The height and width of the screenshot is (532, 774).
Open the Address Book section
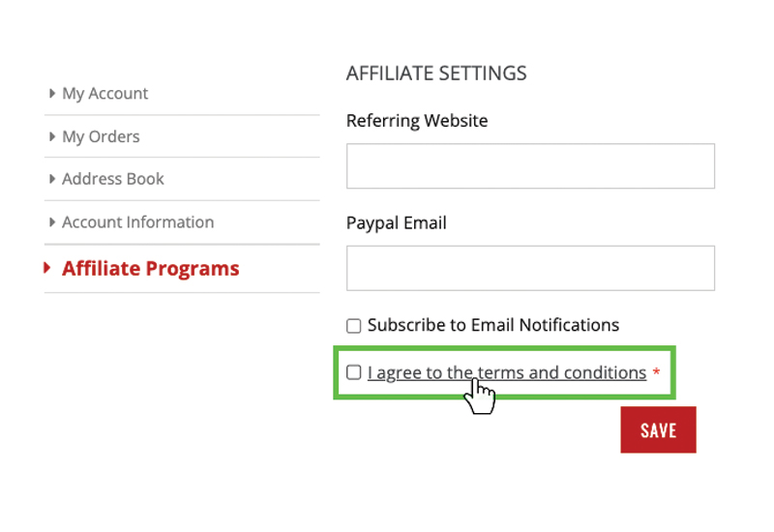pyautogui.click(x=113, y=179)
